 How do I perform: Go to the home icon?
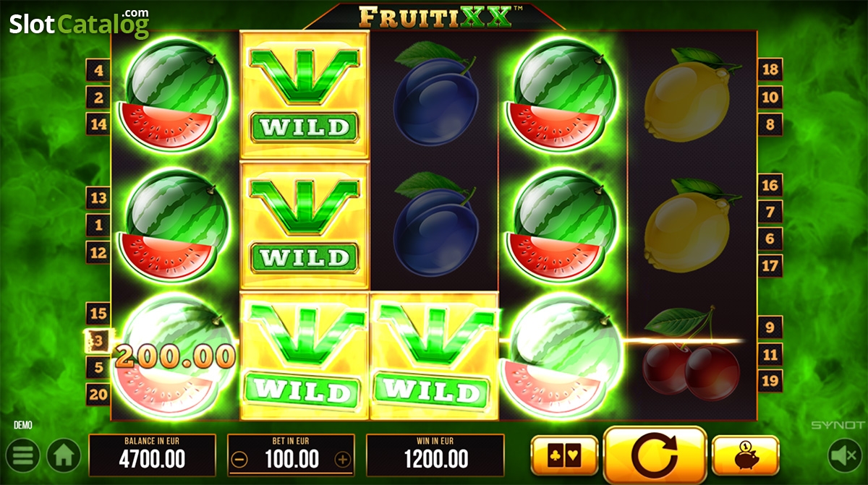click(x=64, y=456)
